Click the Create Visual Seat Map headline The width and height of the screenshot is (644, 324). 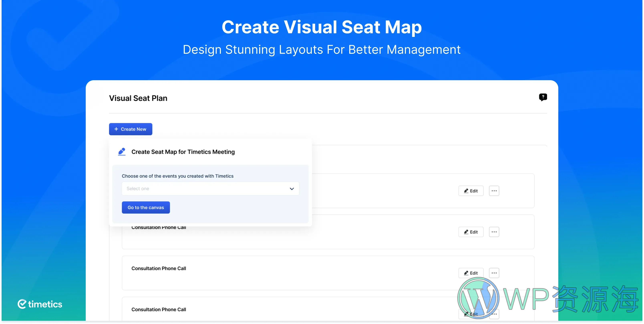point(322,27)
